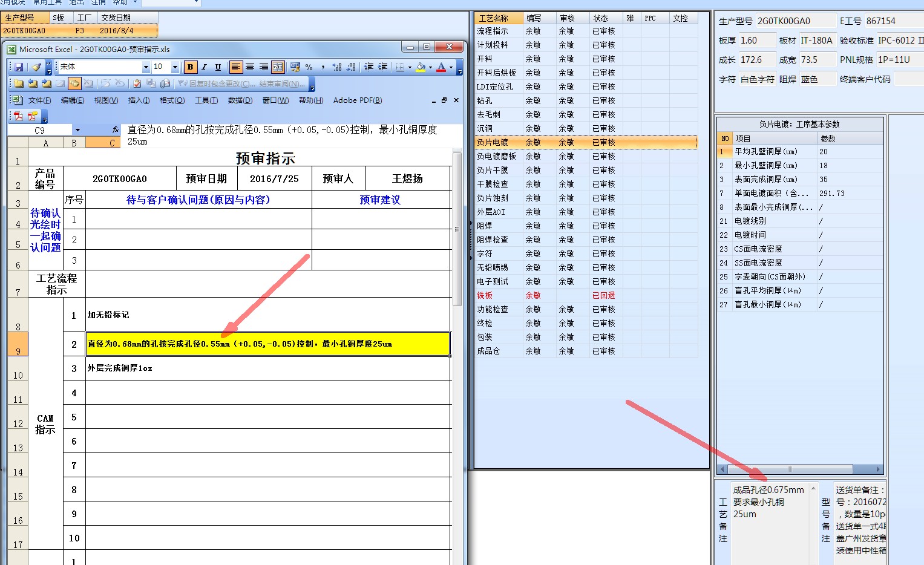
Task: Apply Currency style icon
Action: click(295, 67)
